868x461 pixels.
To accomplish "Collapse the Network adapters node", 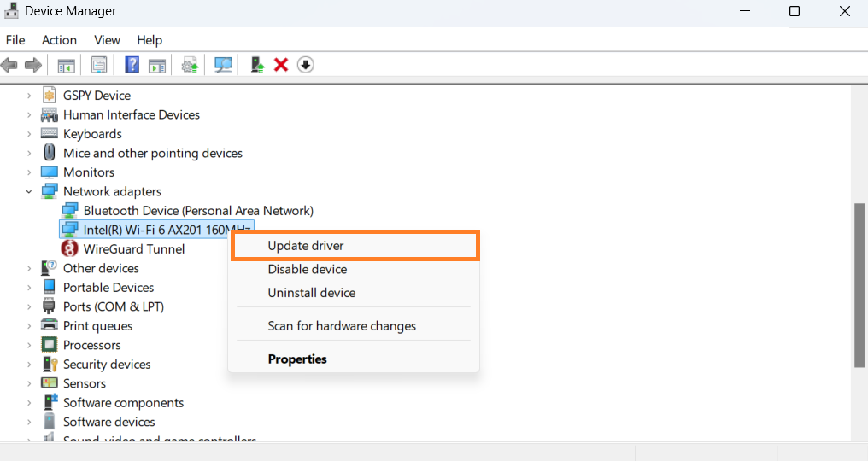I will (29, 191).
